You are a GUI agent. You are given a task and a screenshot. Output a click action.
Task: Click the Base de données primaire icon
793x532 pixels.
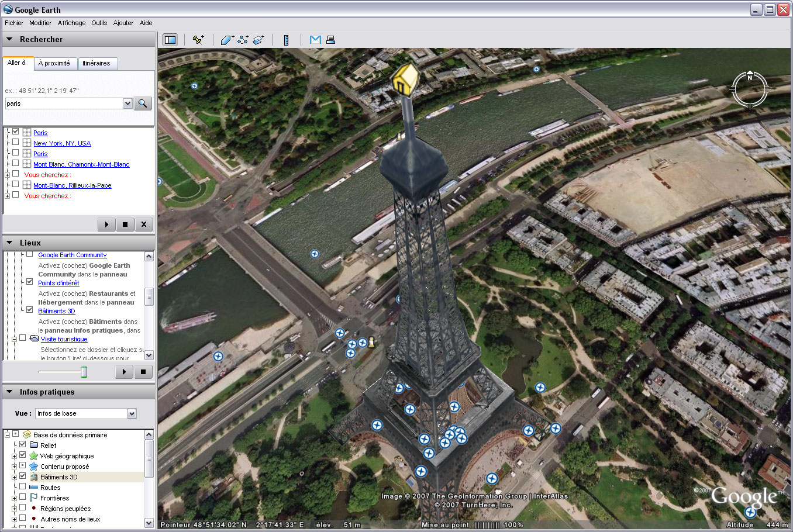pos(27,435)
